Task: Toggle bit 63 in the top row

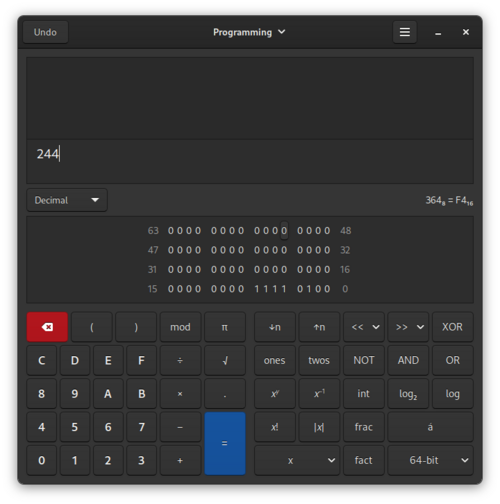Action: click(171, 231)
